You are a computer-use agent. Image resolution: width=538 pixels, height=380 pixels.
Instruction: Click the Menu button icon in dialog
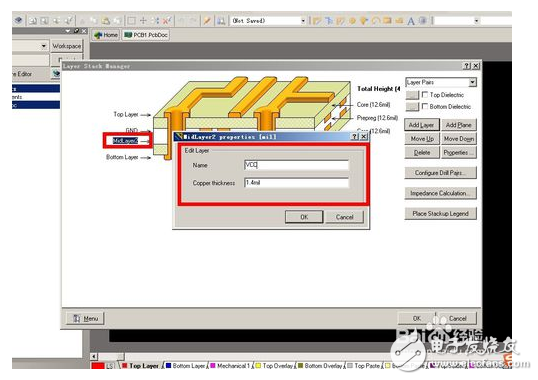click(77, 319)
